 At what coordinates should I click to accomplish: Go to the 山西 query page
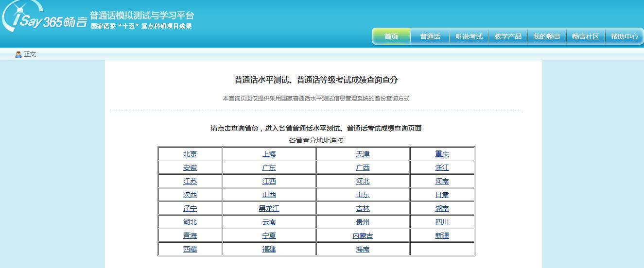tap(269, 195)
